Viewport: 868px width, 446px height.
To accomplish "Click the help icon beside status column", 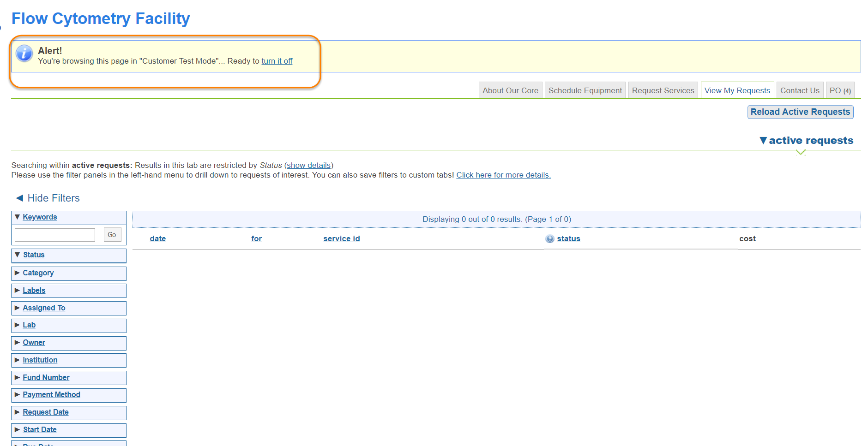I will coord(549,239).
